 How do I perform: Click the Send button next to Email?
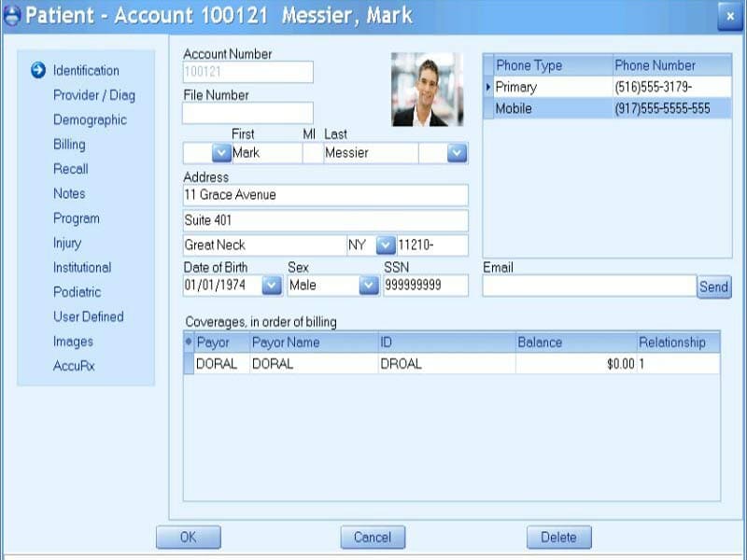click(714, 287)
